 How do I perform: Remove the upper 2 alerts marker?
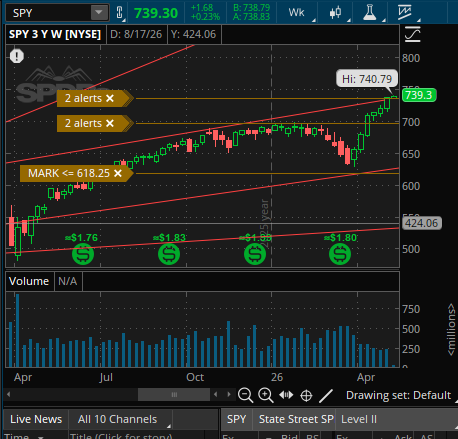click(110, 98)
